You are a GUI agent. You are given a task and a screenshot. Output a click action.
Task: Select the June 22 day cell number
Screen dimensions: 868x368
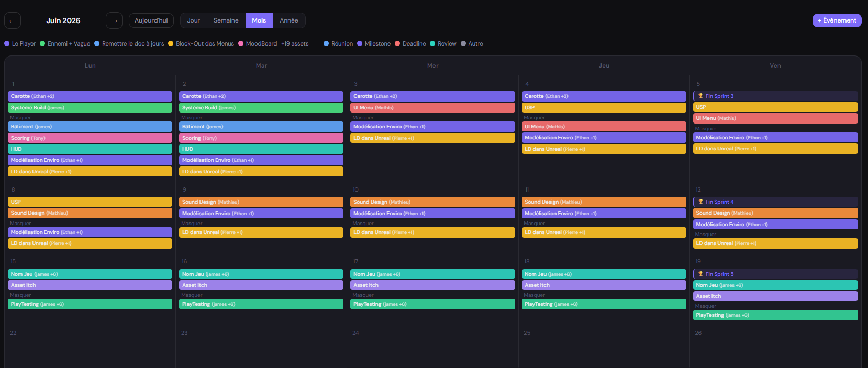click(x=13, y=333)
